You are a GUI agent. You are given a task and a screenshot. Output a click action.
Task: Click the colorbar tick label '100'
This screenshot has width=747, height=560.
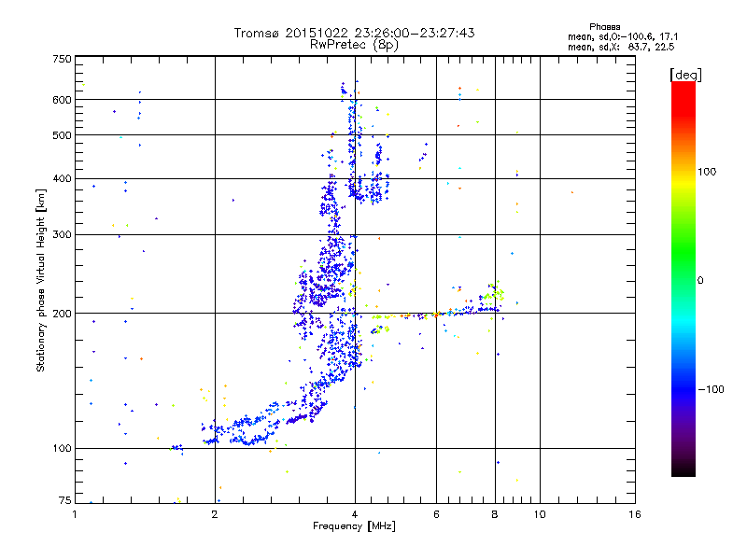click(x=707, y=172)
